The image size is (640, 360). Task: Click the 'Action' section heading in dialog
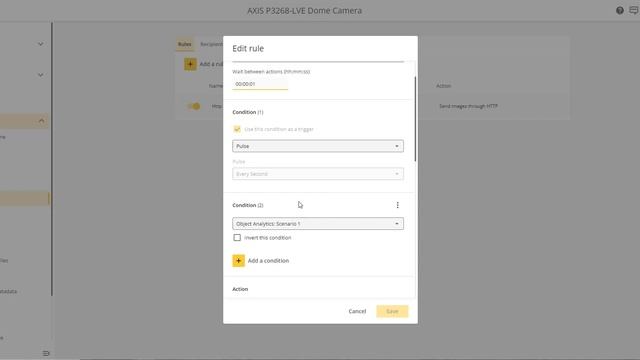click(240, 289)
